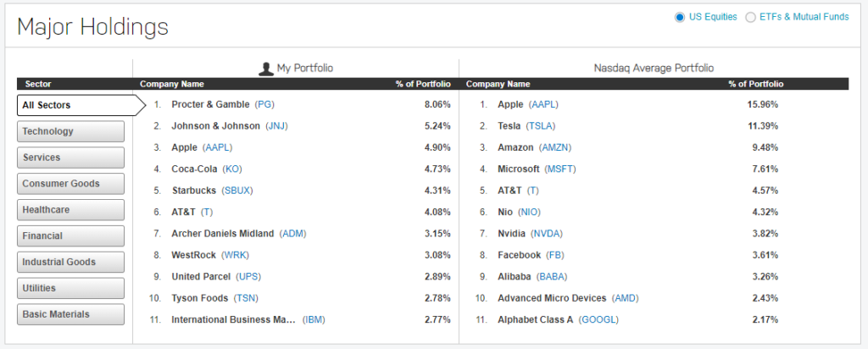Click the Nvidia company name

[511, 234]
